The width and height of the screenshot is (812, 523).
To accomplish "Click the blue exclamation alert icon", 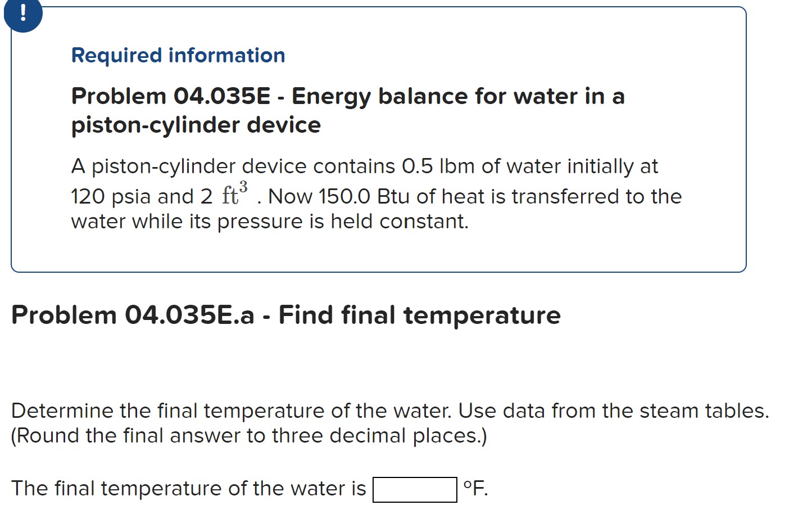I will 22,15.
